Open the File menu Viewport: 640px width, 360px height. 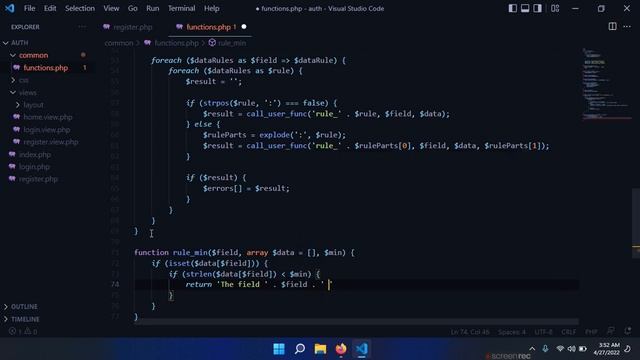(29, 8)
